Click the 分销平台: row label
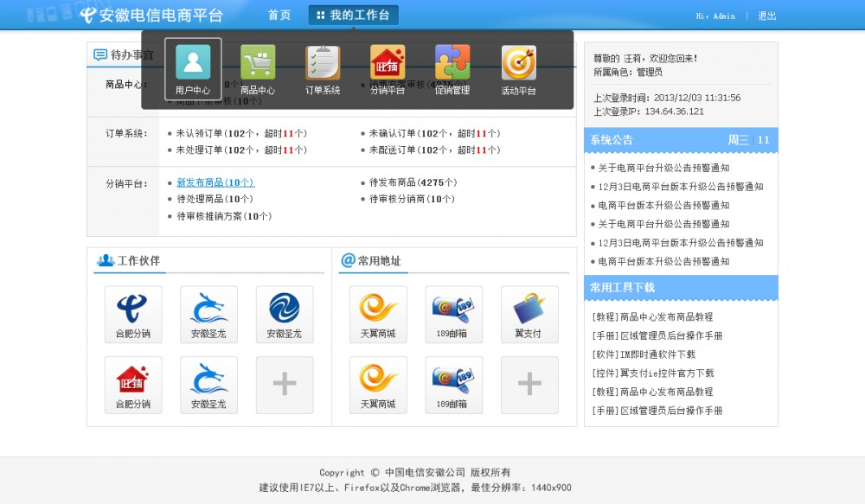This screenshot has width=865, height=504. tap(126, 183)
